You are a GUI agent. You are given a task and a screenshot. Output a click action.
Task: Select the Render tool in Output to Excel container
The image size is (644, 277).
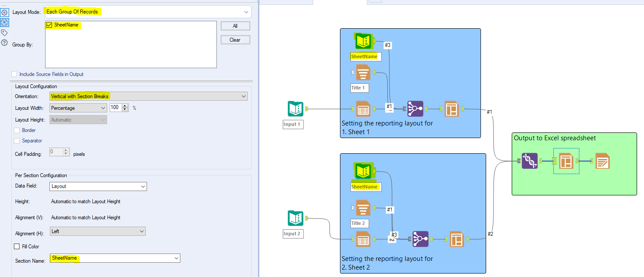[x=604, y=161]
